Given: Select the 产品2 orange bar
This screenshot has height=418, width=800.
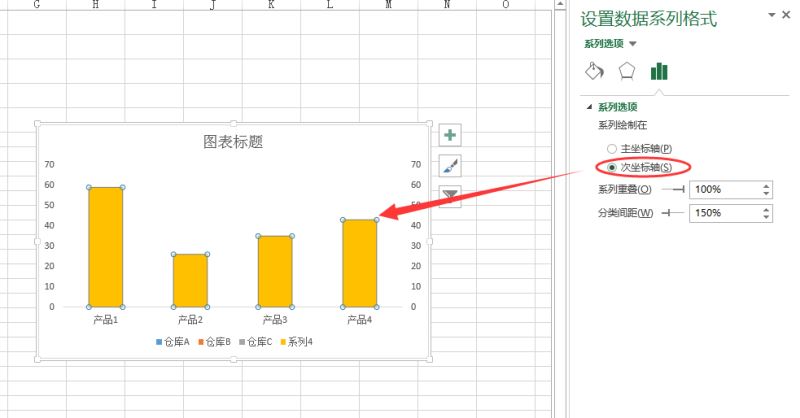Looking at the screenshot, I should pyautogui.click(x=190, y=281).
